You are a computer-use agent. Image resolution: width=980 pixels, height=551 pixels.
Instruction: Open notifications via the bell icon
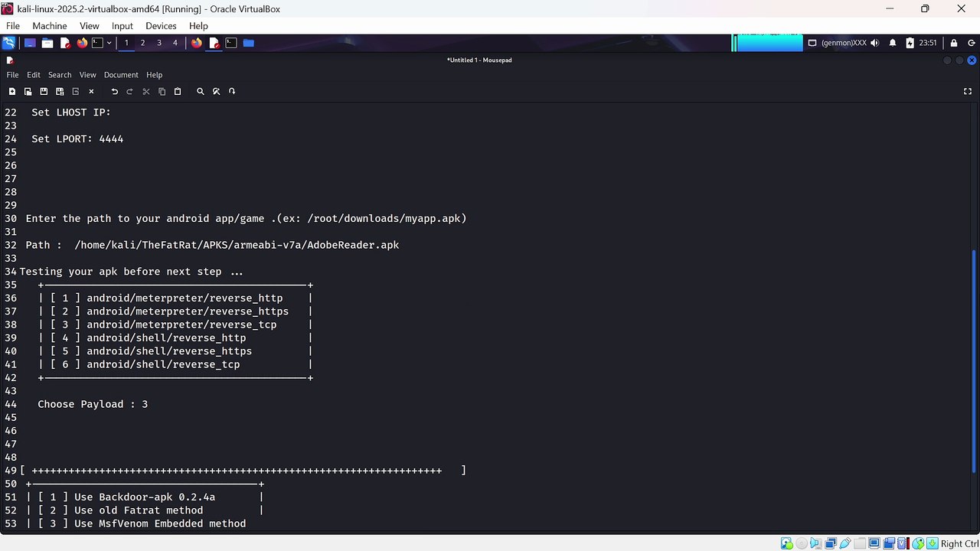tap(893, 43)
